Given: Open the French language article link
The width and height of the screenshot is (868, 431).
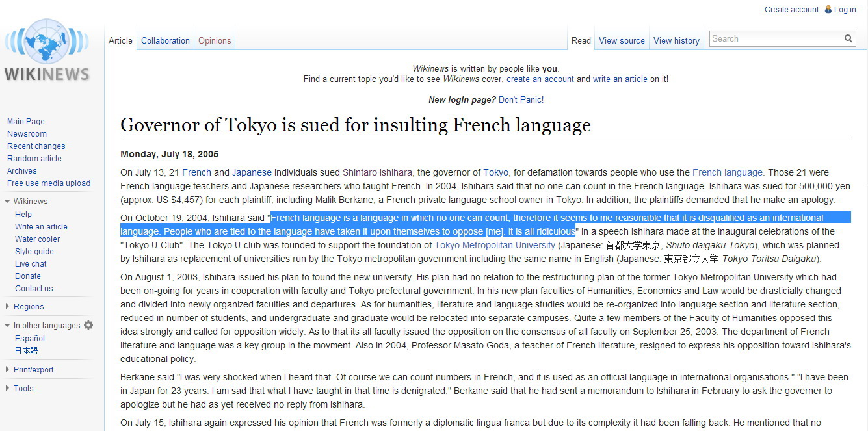Looking at the screenshot, I should 728,173.
